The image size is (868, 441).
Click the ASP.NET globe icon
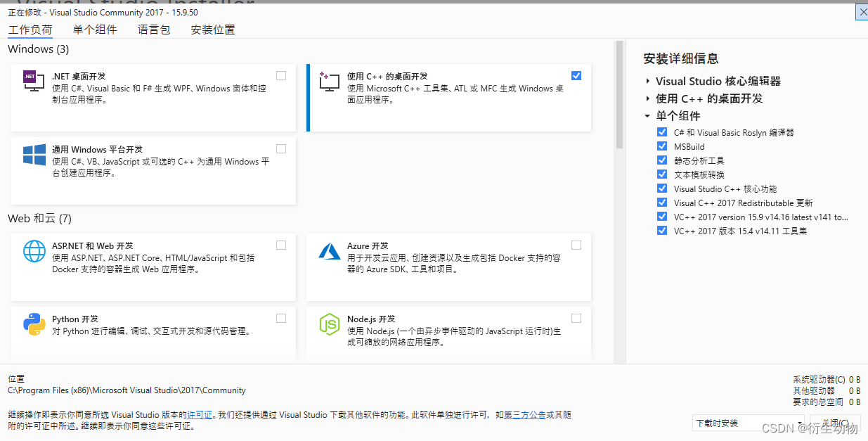(x=34, y=251)
